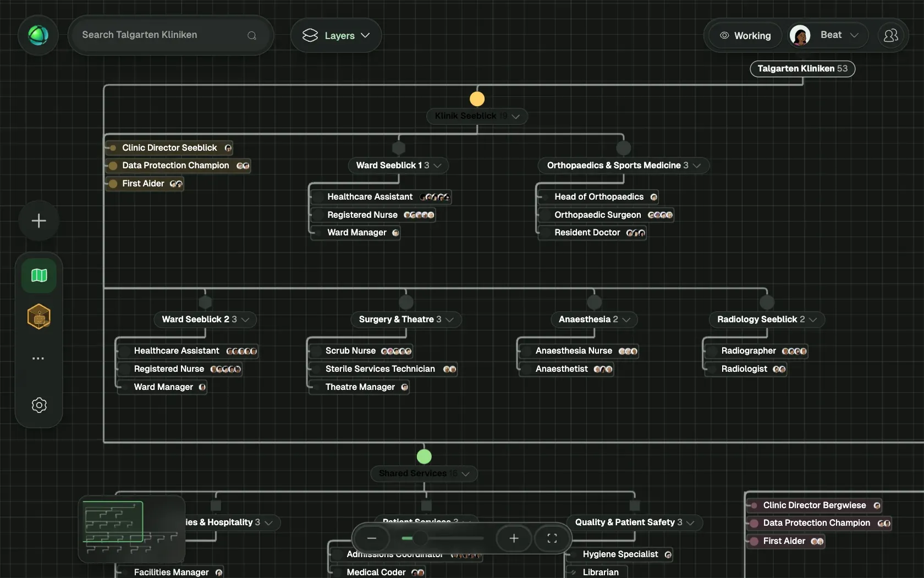Click the plus add button in sidebar
The width and height of the screenshot is (924, 578).
pyautogui.click(x=38, y=221)
